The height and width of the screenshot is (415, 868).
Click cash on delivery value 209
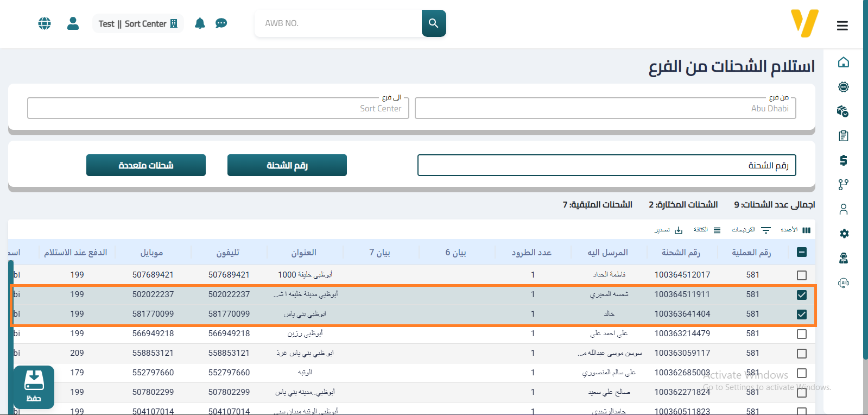[x=77, y=353]
